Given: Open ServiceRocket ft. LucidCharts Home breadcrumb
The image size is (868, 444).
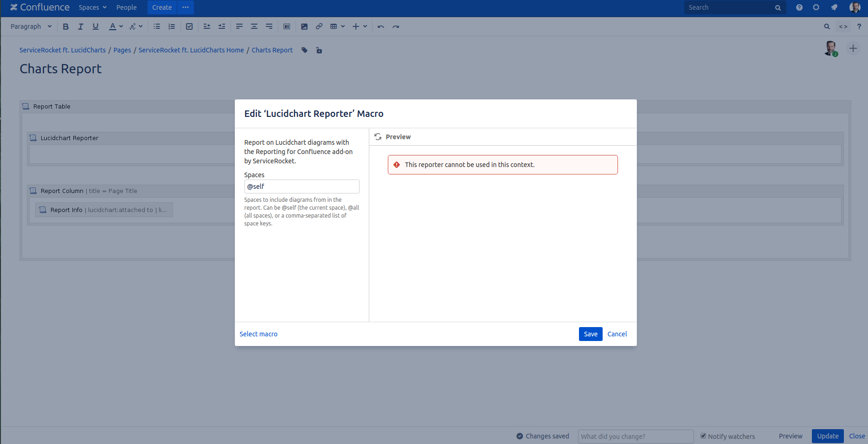Looking at the screenshot, I should pos(191,50).
